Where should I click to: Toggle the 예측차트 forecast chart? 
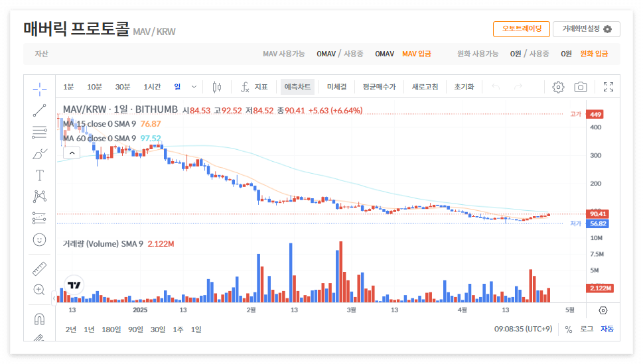click(x=297, y=87)
